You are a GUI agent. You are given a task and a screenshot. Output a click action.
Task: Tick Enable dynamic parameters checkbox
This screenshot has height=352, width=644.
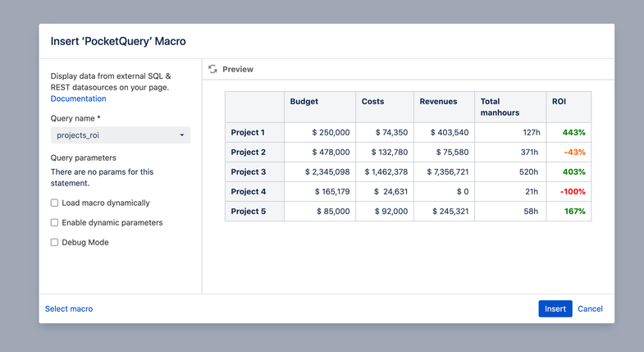(54, 222)
